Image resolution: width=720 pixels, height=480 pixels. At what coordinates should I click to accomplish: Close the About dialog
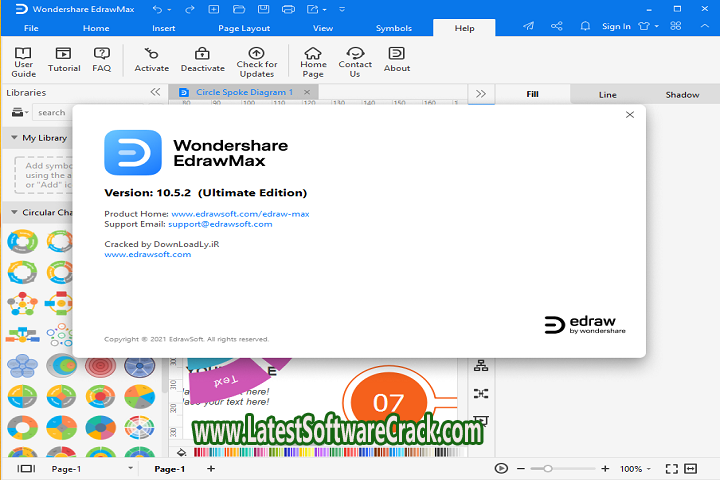(630, 115)
